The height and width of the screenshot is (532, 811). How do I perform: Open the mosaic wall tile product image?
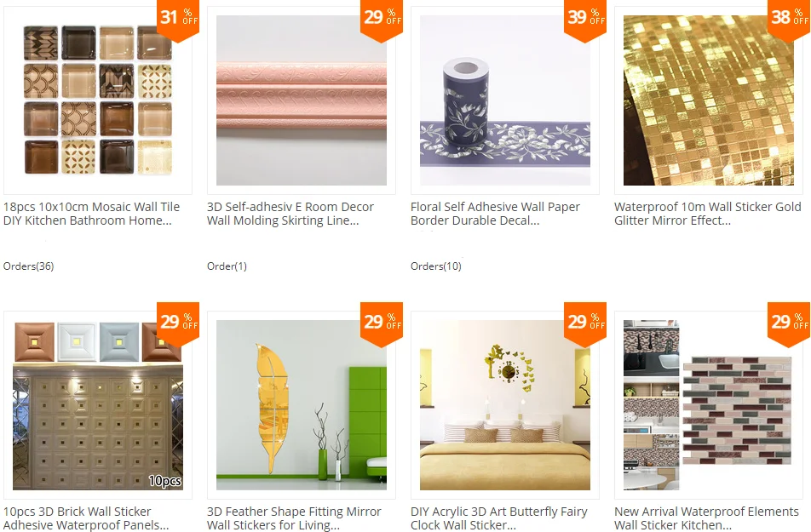(x=98, y=100)
